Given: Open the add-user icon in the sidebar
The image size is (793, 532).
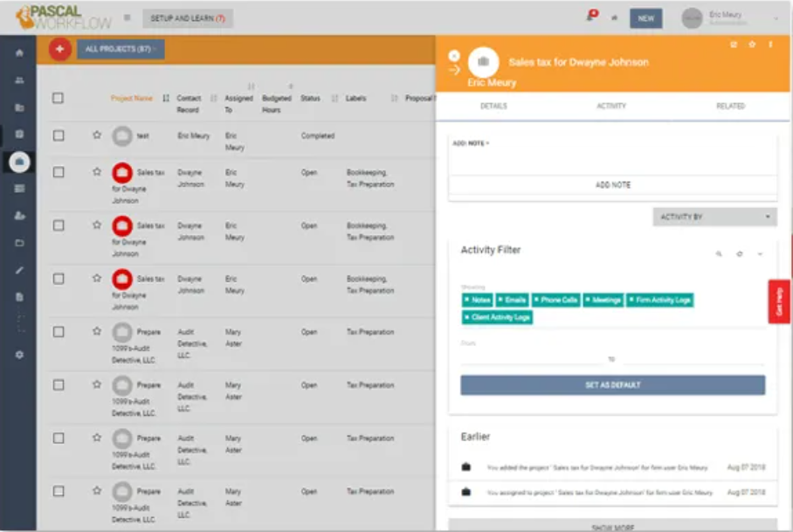Looking at the screenshot, I should pyautogui.click(x=19, y=216).
